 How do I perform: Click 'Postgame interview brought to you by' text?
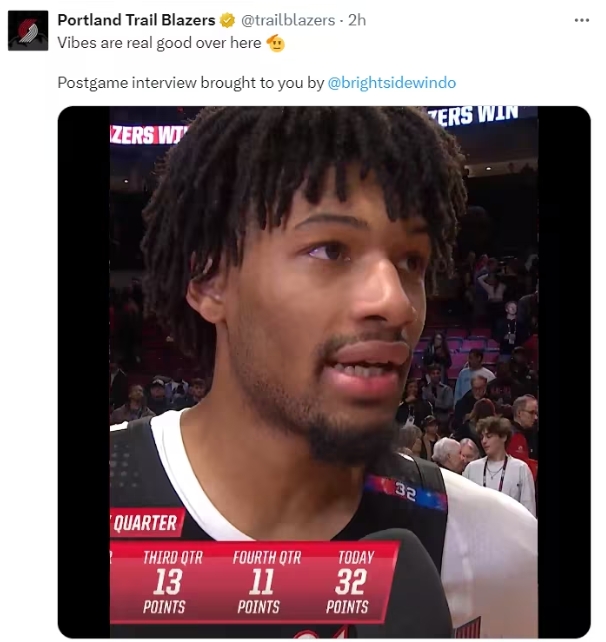point(190,83)
